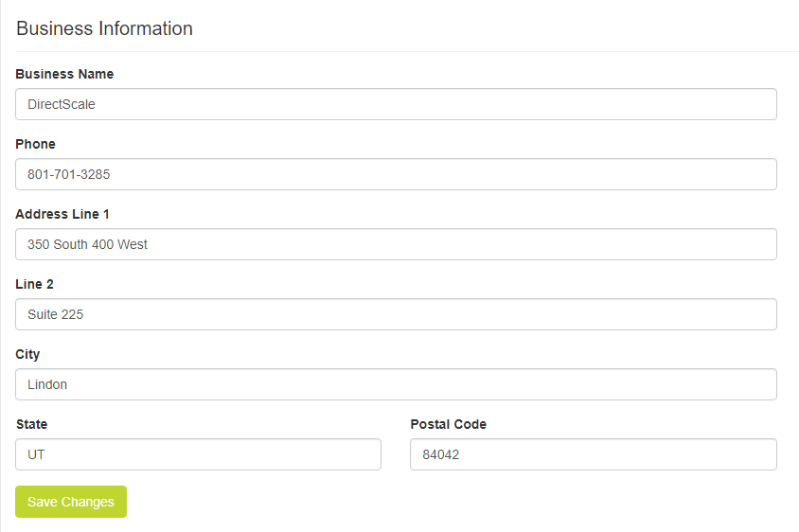The height and width of the screenshot is (532, 799).
Task: Focus the Business Name input field
Action: 396,104
